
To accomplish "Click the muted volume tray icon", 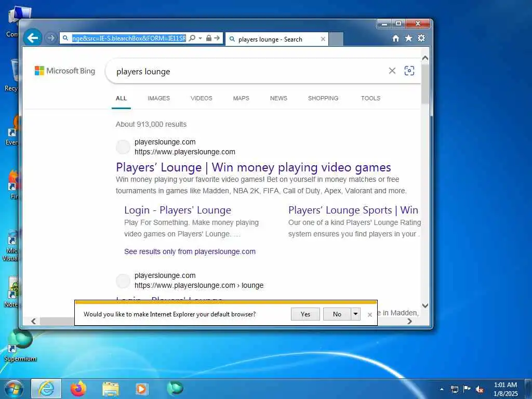I will pos(480,389).
